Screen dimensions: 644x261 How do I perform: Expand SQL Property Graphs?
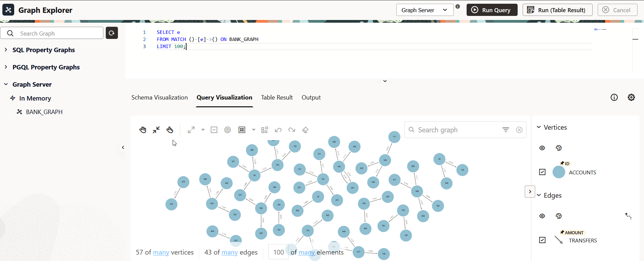(x=6, y=50)
